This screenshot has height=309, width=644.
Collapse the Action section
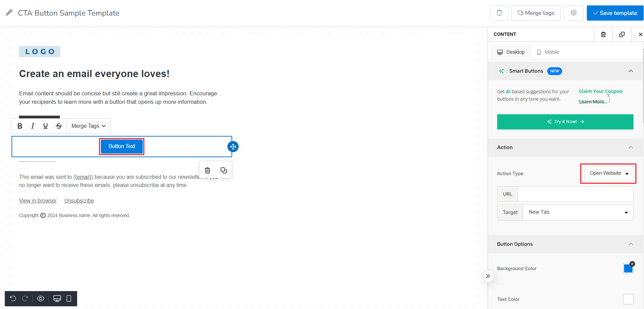pos(630,147)
